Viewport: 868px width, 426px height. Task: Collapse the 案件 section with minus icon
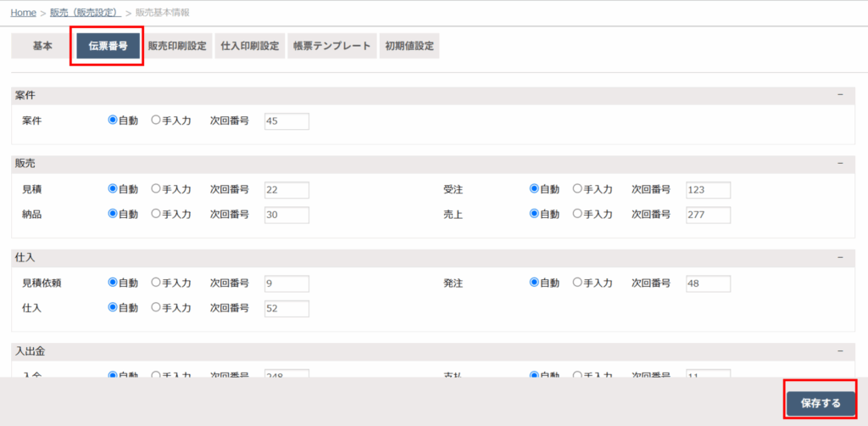(840, 95)
